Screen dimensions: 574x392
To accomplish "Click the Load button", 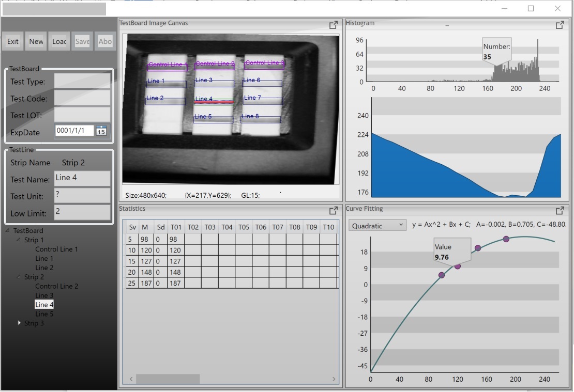I will pyautogui.click(x=59, y=42).
